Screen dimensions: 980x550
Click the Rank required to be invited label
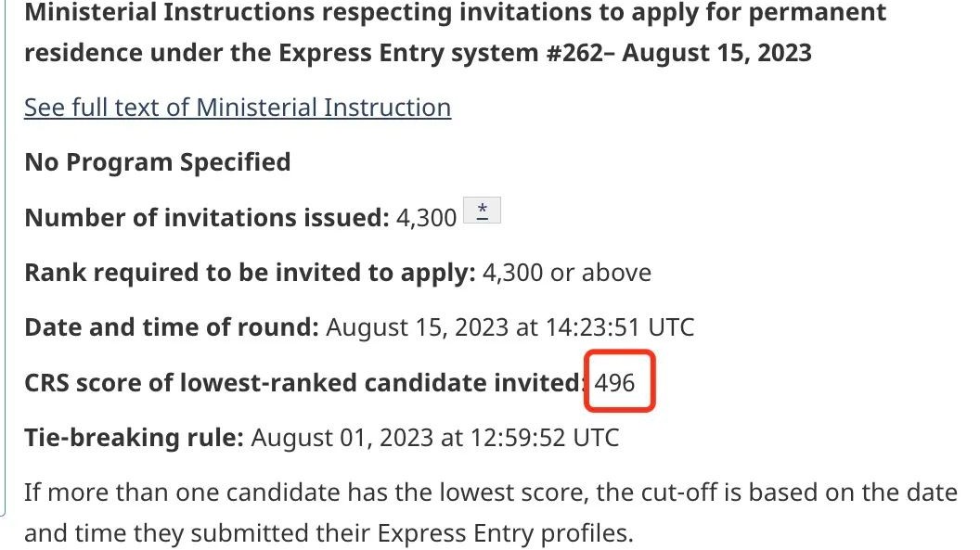250,273
